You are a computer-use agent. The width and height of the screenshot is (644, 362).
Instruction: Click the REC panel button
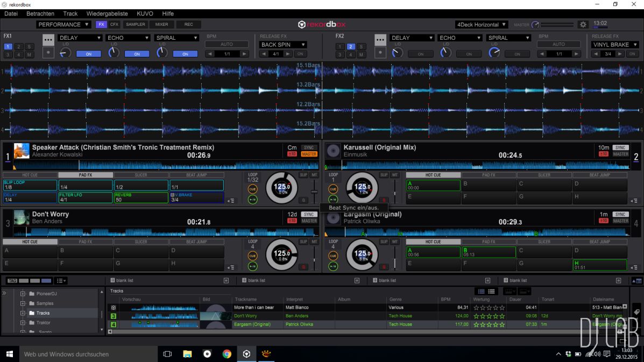coord(188,25)
